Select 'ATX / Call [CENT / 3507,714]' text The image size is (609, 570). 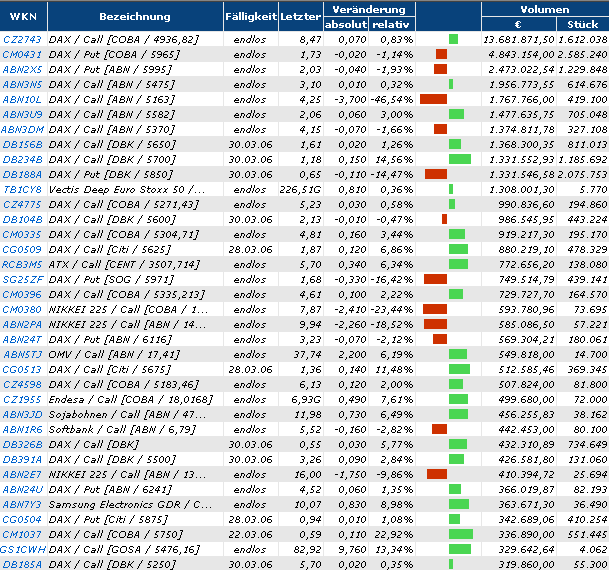124,264
